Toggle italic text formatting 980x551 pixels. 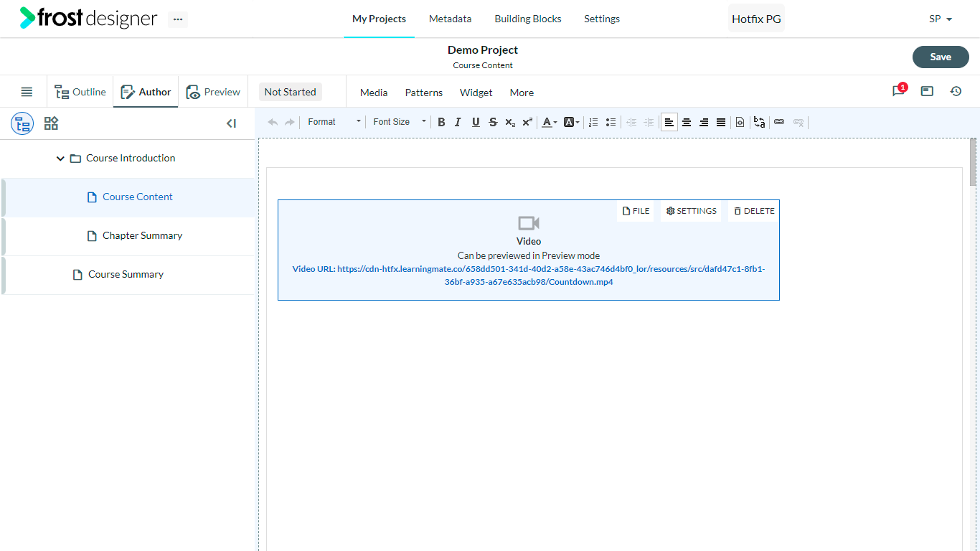[458, 122]
